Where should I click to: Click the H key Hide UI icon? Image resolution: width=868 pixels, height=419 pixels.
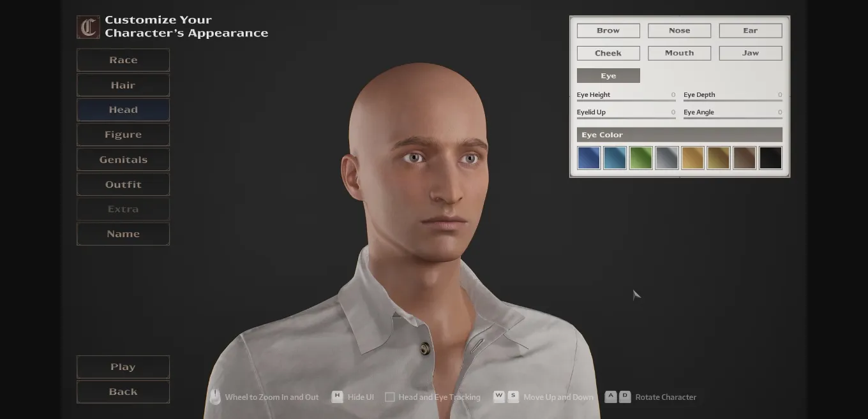click(x=337, y=397)
